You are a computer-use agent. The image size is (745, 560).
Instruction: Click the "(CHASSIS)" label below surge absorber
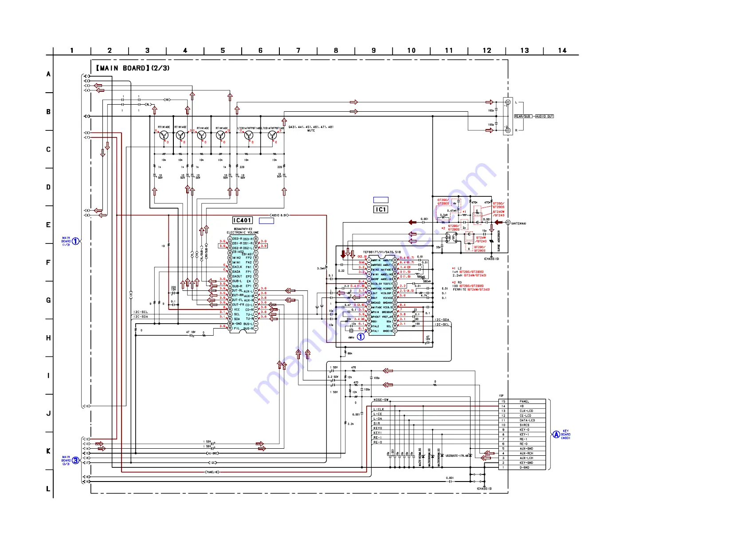(x=491, y=259)
